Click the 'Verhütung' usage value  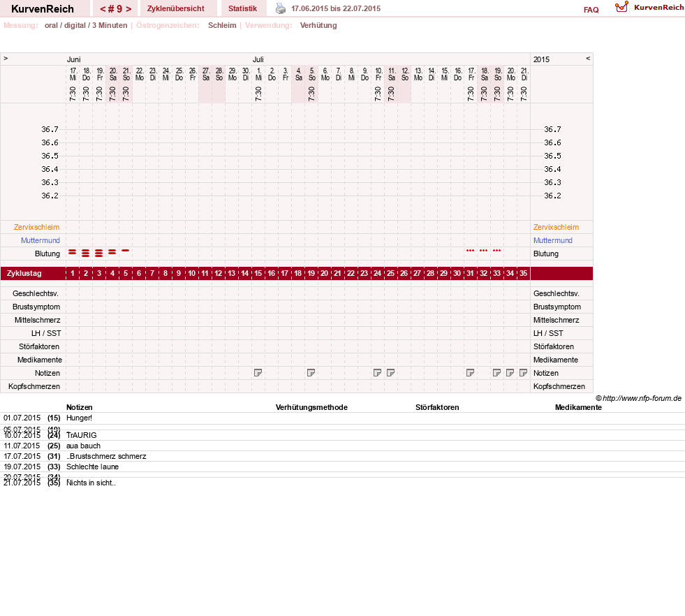[318, 25]
